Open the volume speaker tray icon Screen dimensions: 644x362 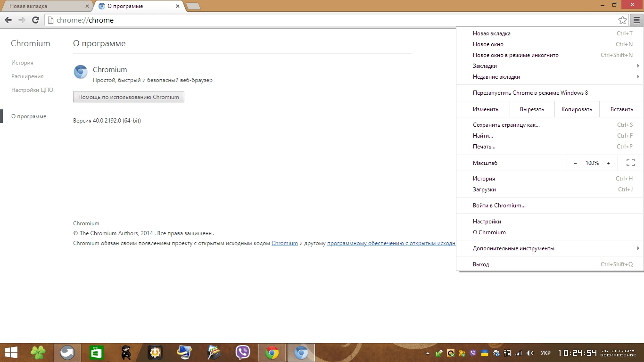[530, 353]
